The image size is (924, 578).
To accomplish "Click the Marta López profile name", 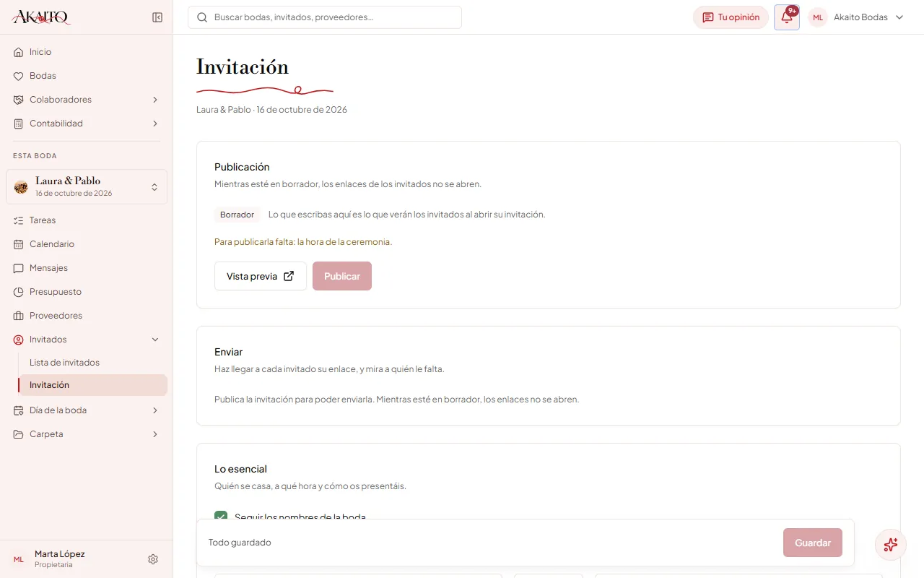I will tap(60, 554).
